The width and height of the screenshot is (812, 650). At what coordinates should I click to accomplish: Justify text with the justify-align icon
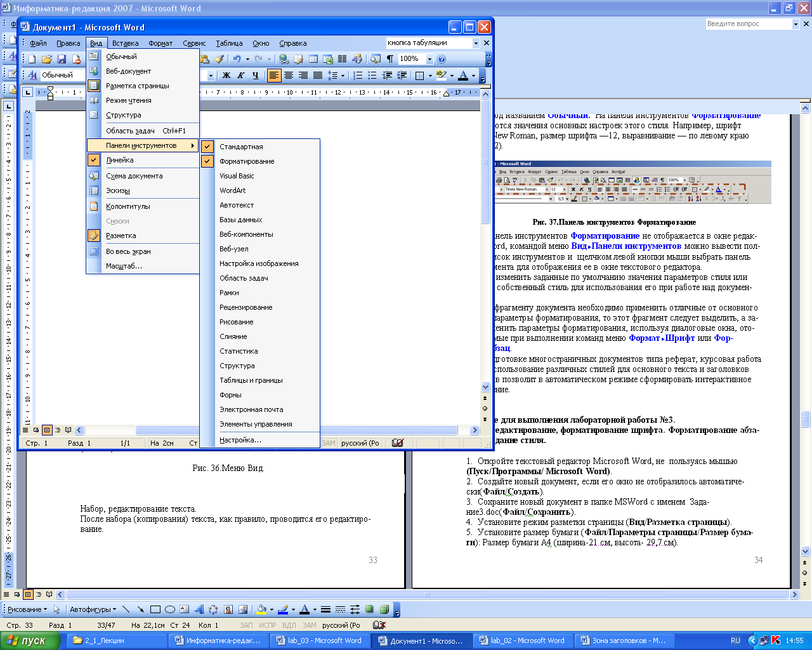coord(318,76)
